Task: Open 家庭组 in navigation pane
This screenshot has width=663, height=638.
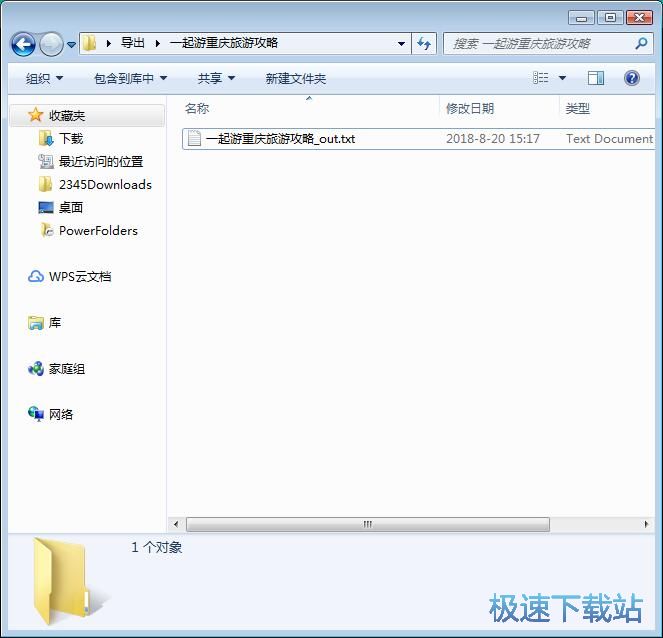Action: (67, 369)
